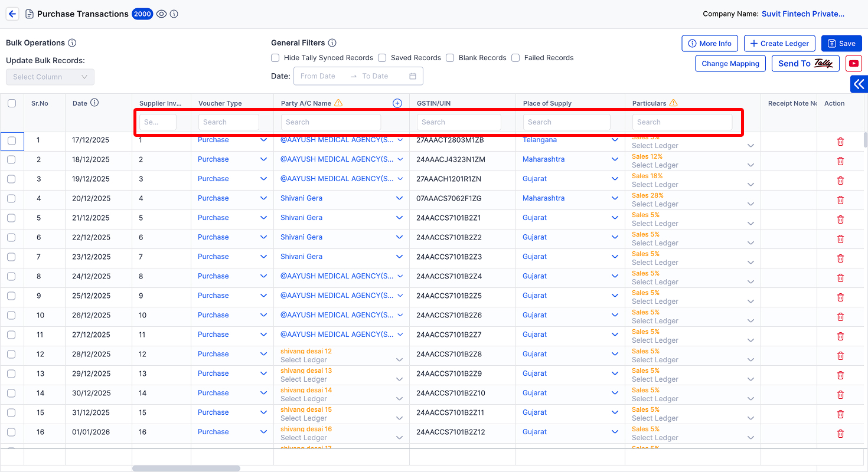The width and height of the screenshot is (868, 472).
Task: Open the Suvit Fintech Private company link
Action: click(x=803, y=14)
